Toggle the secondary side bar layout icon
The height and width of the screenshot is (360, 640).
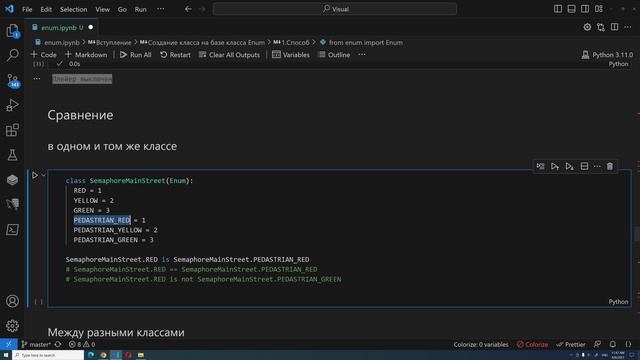pyautogui.click(x=585, y=9)
